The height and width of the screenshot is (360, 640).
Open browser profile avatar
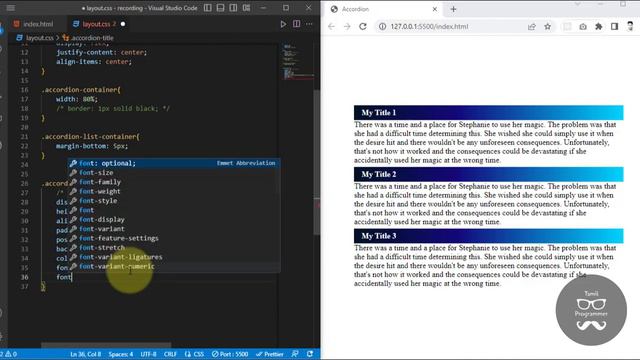point(630,27)
